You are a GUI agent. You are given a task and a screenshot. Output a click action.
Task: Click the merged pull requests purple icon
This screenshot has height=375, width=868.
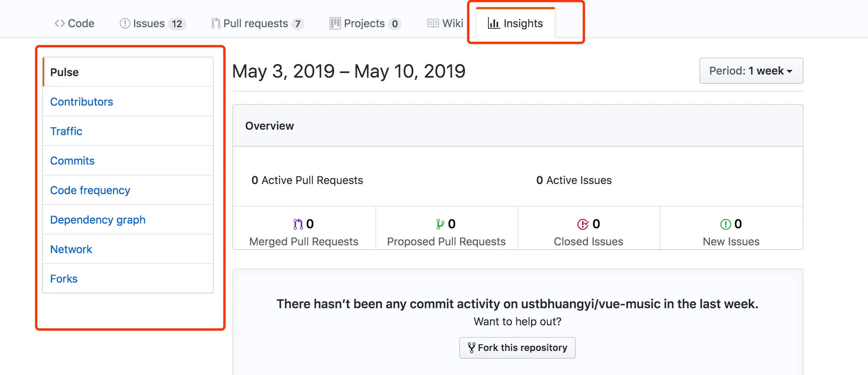point(298,224)
